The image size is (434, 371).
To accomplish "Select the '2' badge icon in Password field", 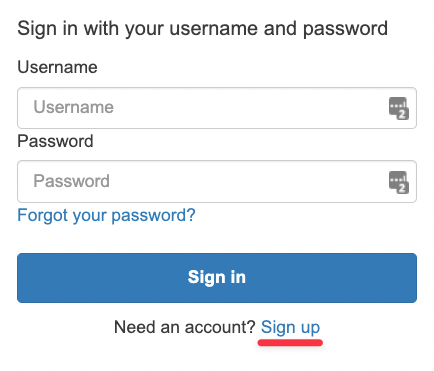I will (403, 188).
